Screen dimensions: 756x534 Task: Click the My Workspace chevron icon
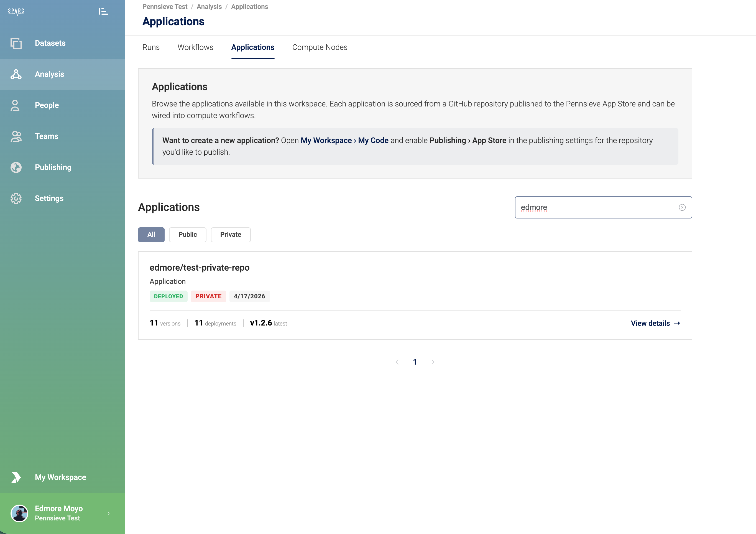(x=16, y=477)
